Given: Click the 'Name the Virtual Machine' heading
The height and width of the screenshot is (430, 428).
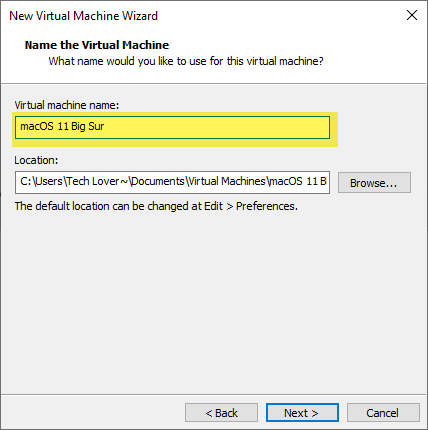Looking at the screenshot, I should click(x=97, y=45).
